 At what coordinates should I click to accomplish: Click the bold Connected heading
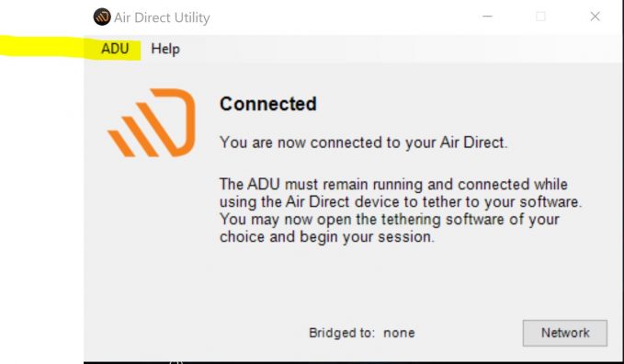(268, 104)
